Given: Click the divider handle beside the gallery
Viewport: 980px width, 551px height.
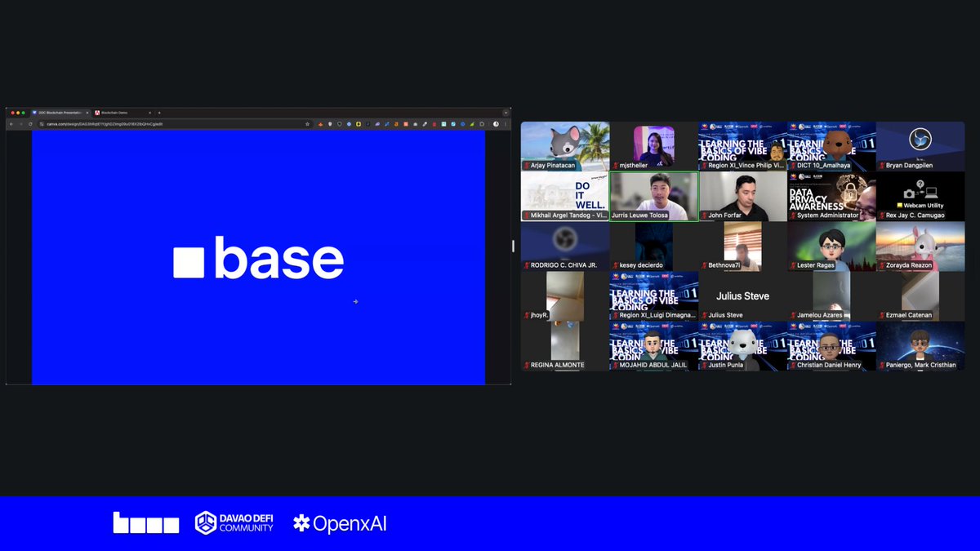Looking at the screenshot, I should pos(514,246).
